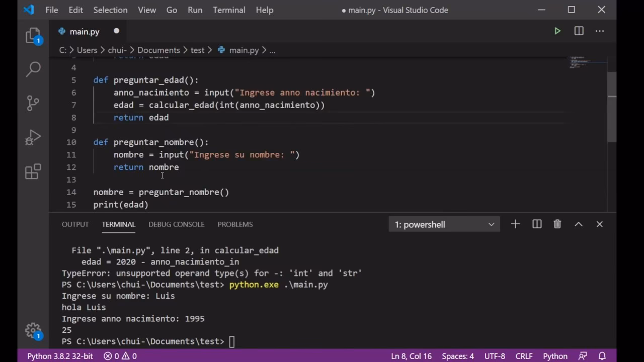
Task: Click the VS Code logo icon
Action: 29,10
